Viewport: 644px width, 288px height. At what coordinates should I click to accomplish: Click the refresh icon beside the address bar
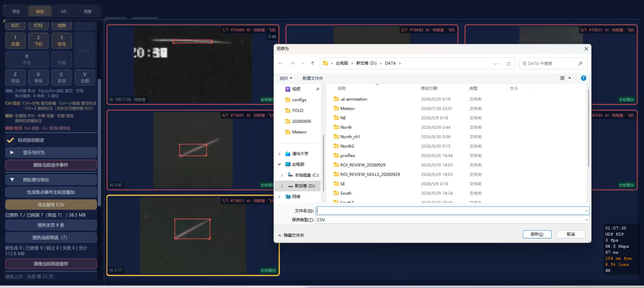point(508,63)
